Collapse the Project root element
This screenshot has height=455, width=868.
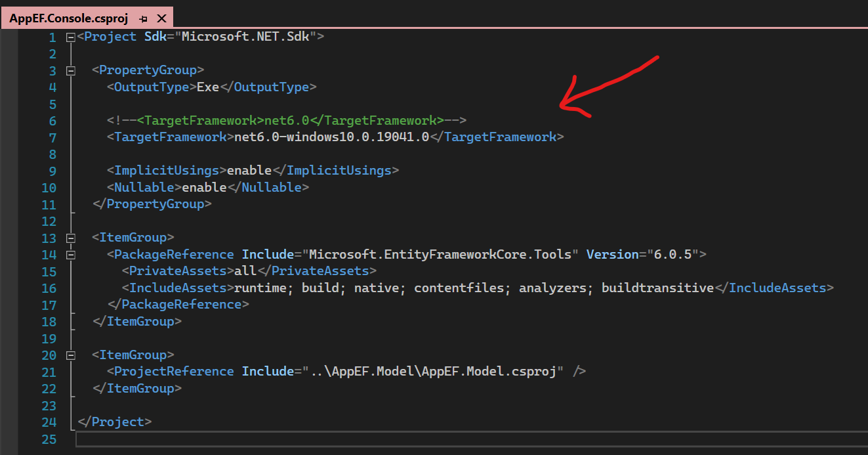tap(70, 37)
